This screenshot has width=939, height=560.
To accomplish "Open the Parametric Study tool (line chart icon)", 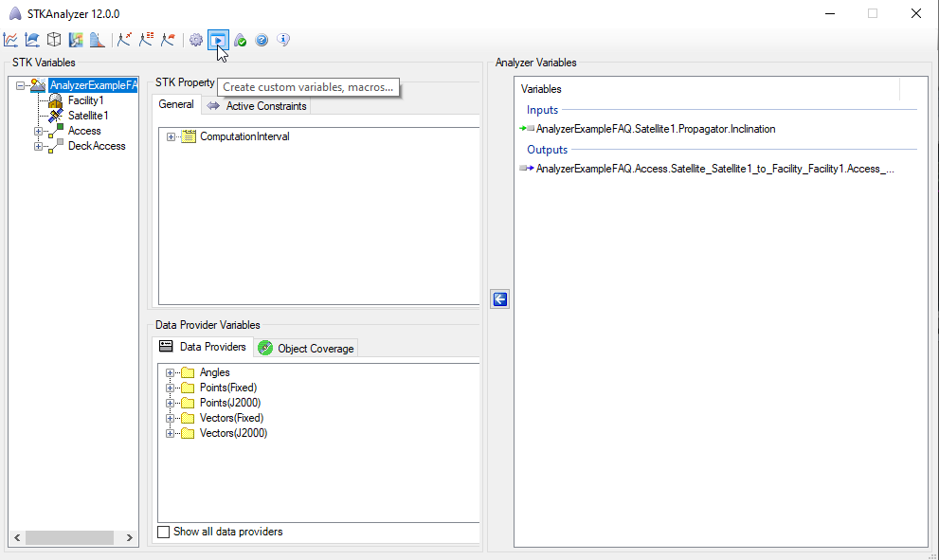I will 10,40.
